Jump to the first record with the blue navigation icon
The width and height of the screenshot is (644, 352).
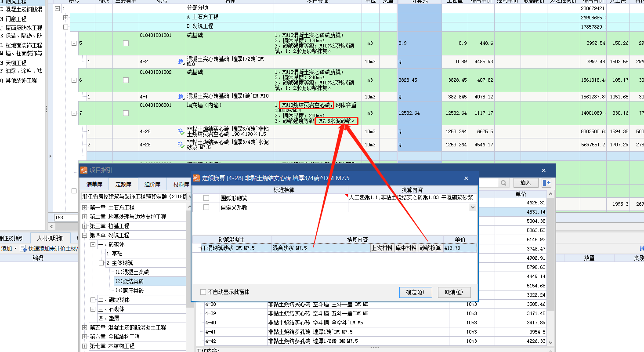[x=641, y=249]
